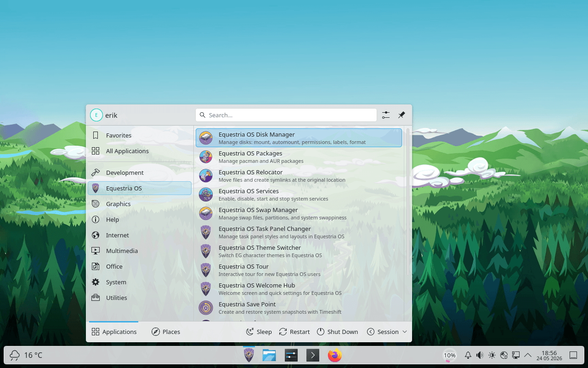Open the weather widget showing 16 °C
The image size is (588, 368).
[x=26, y=355]
